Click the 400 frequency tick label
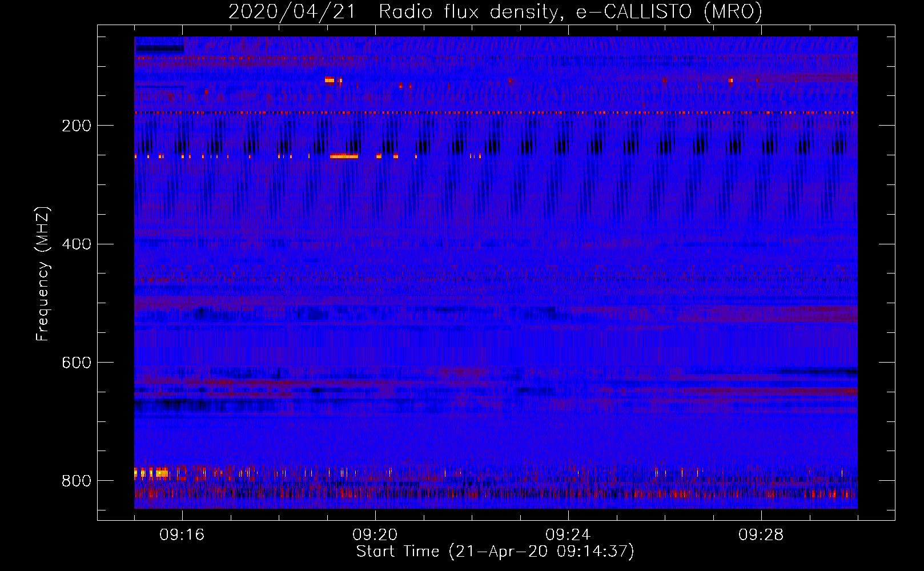Screen dimensions: 924x571 77,244
